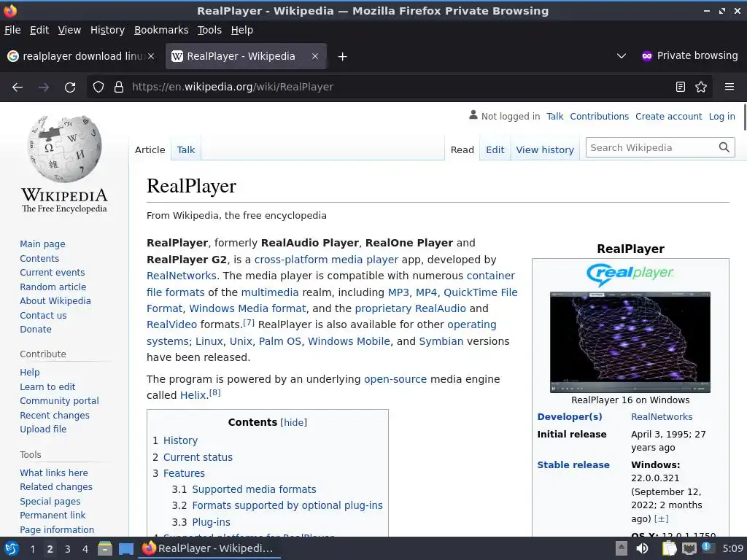
Task: Open the Recent changes sidebar link
Action: coord(54,416)
